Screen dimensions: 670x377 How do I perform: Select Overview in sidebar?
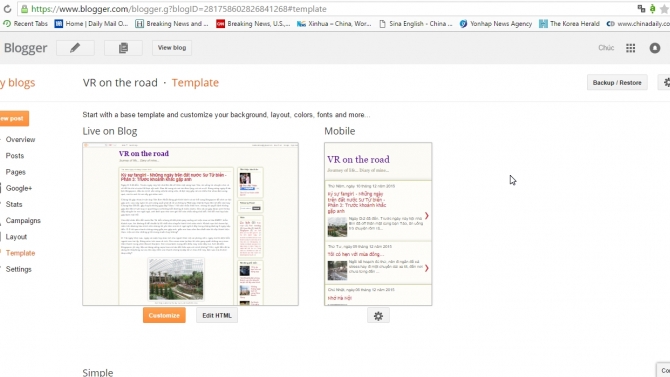pyautogui.click(x=20, y=140)
